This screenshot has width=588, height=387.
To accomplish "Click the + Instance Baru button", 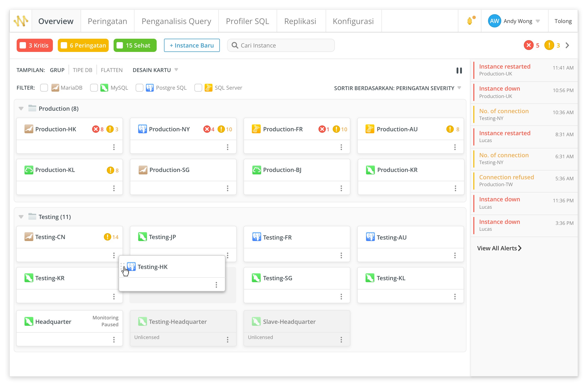I will (192, 46).
